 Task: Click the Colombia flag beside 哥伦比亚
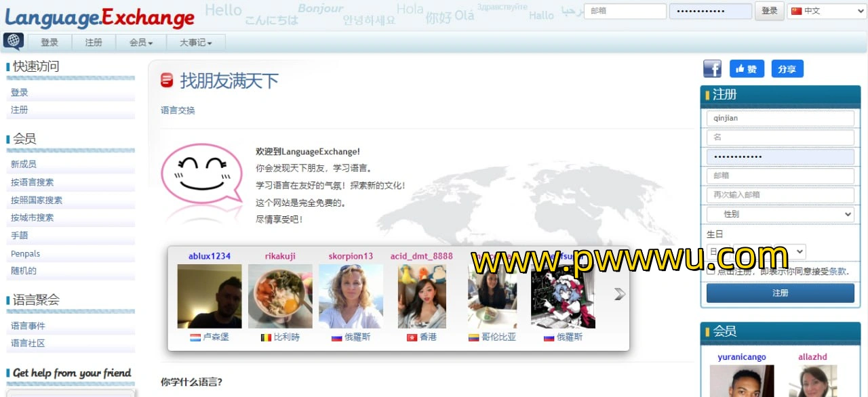click(473, 337)
